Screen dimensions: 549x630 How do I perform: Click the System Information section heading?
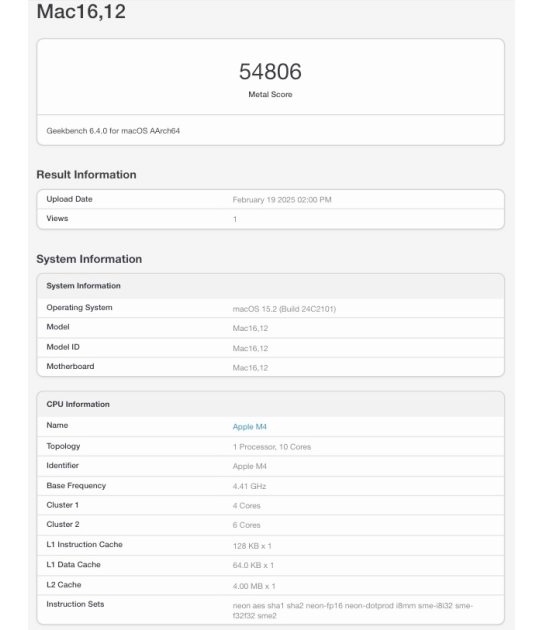(x=89, y=259)
